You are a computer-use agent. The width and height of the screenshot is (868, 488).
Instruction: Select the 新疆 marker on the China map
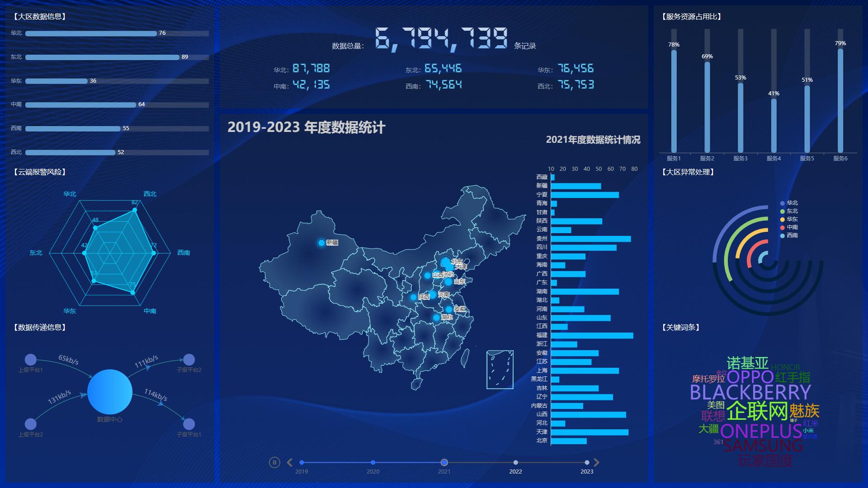click(322, 242)
